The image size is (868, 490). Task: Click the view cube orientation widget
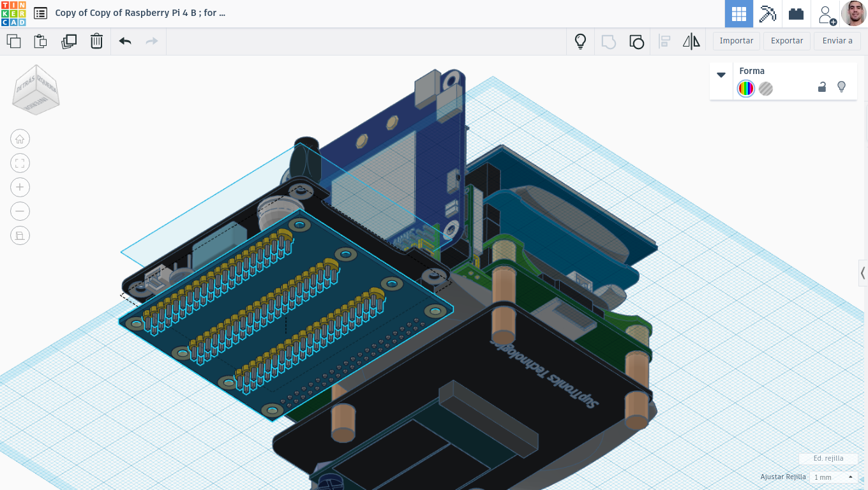[x=36, y=89]
